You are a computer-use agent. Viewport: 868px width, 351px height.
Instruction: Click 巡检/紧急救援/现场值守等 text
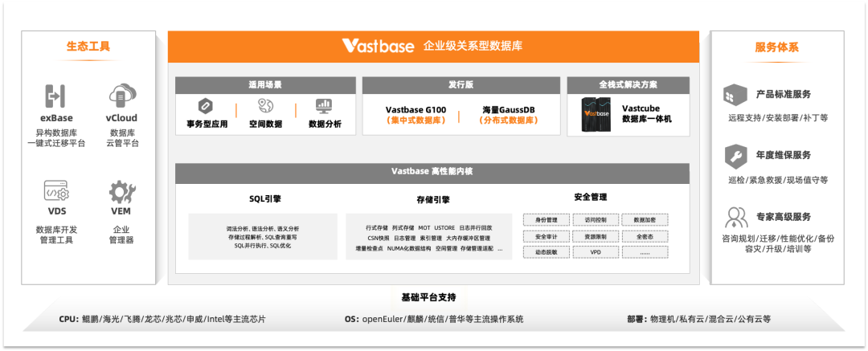click(778, 180)
